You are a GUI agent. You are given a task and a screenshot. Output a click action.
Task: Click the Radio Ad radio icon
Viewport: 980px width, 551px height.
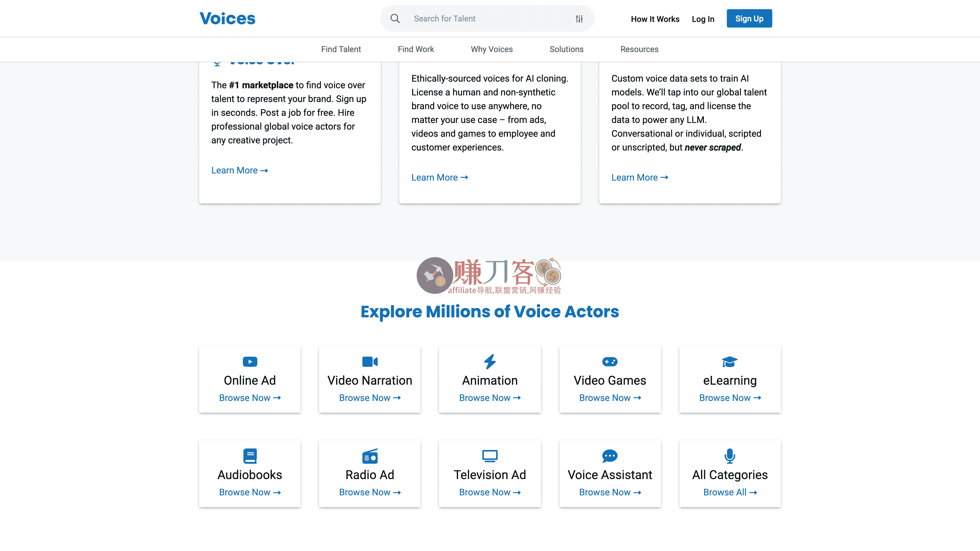click(x=370, y=456)
